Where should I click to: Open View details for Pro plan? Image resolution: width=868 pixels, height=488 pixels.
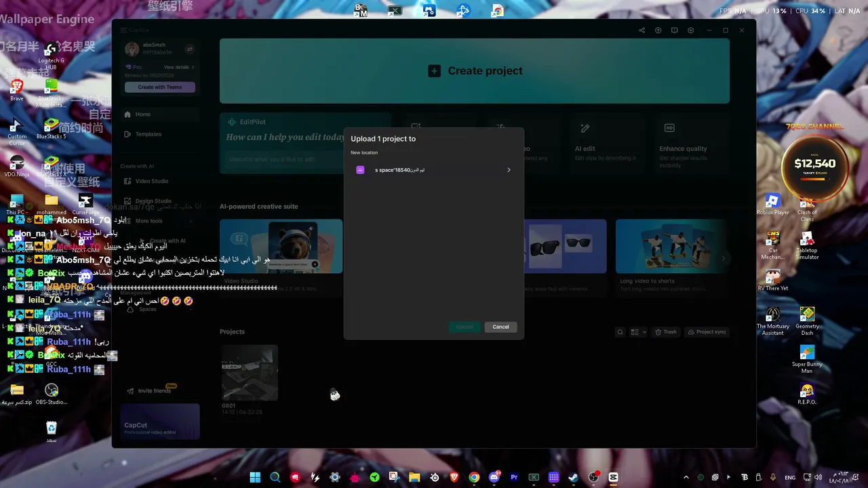[x=179, y=67]
